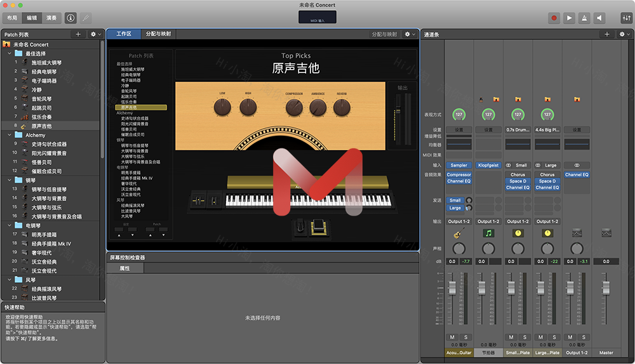This screenshot has height=364, width=635.
Task: Switch to 布局 mode
Action: (12, 18)
